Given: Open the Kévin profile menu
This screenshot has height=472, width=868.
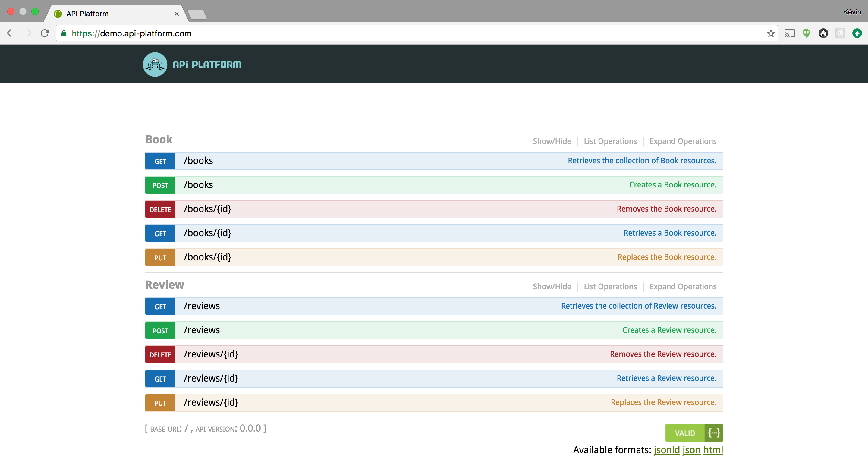Looking at the screenshot, I should pyautogui.click(x=852, y=12).
